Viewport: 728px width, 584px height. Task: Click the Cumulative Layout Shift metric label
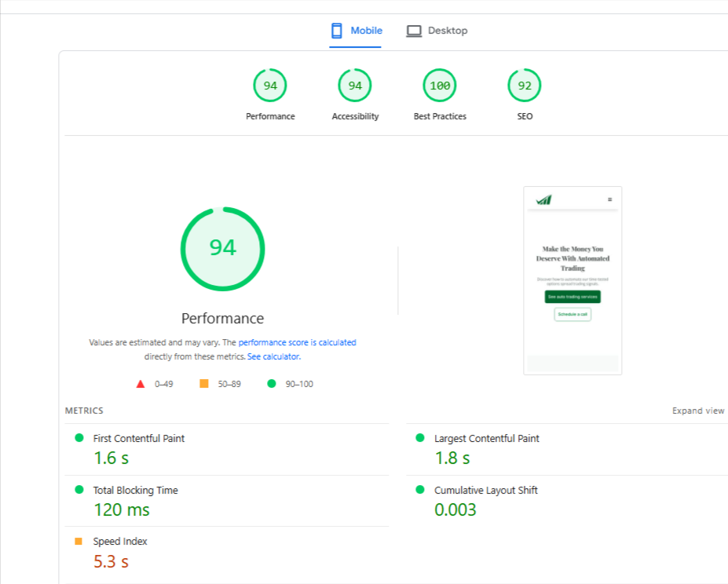(486, 491)
